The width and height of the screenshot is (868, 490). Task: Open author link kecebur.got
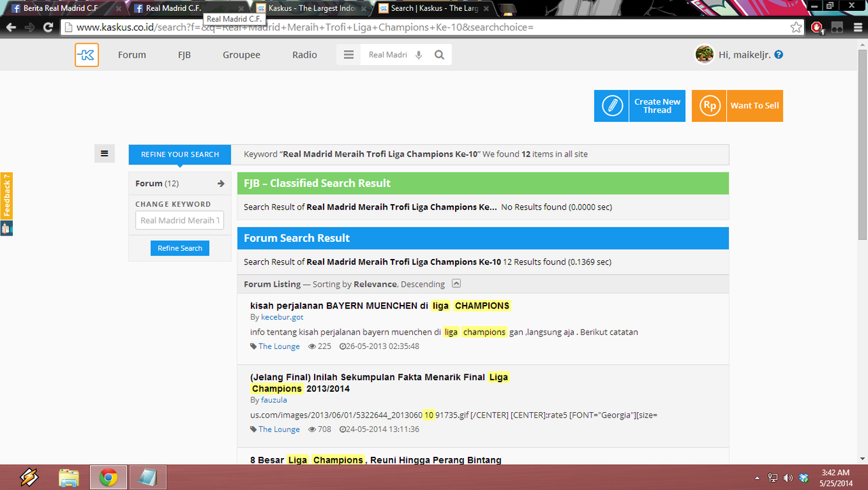point(282,317)
